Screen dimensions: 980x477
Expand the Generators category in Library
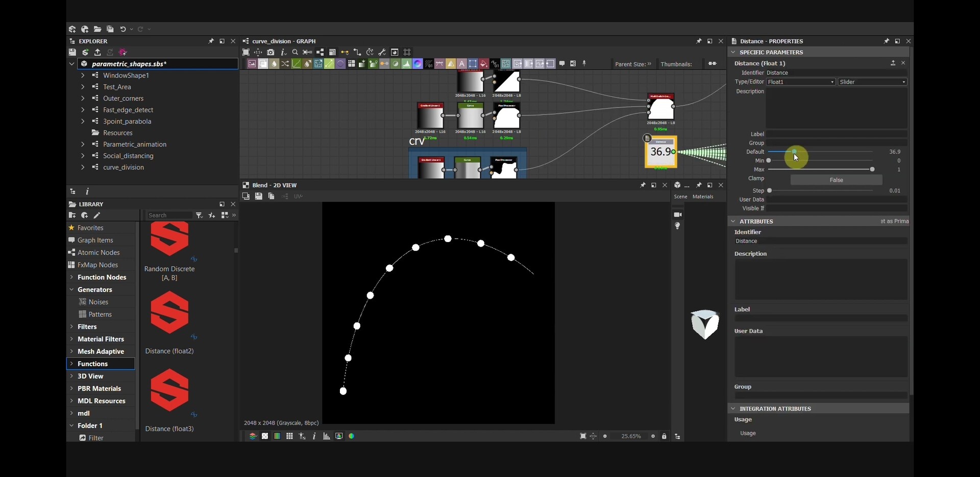coord(71,290)
